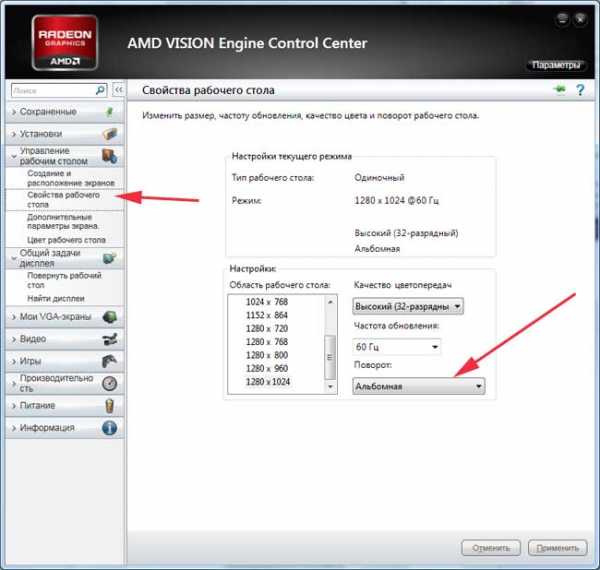Click the Игры gamepad icon
This screenshot has height=570, width=600.
(x=110, y=361)
